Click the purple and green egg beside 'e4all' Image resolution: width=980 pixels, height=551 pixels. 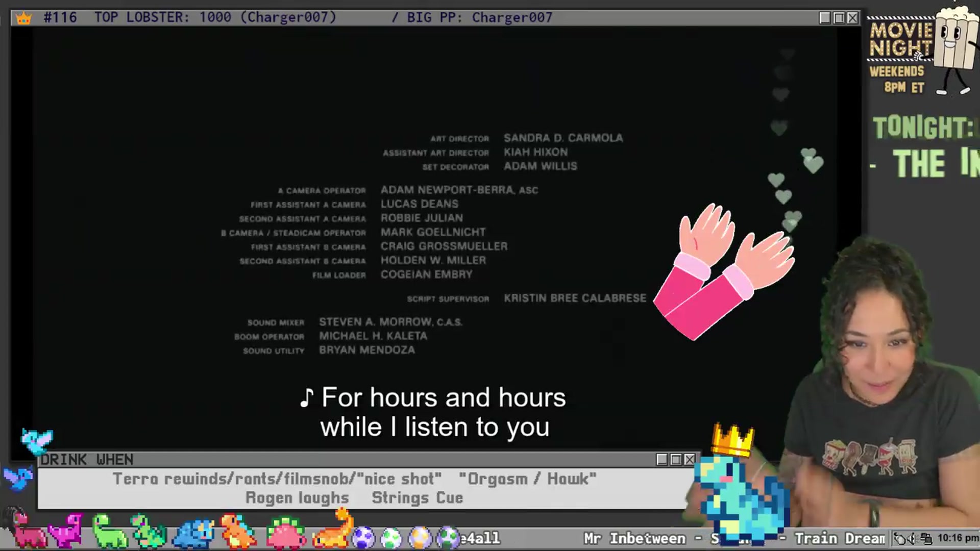(448, 538)
